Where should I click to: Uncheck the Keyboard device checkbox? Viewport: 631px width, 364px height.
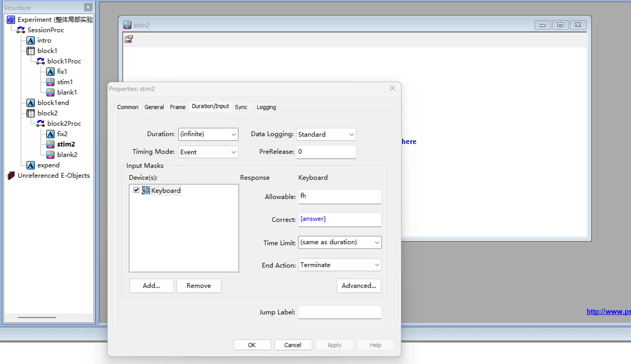(x=136, y=190)
